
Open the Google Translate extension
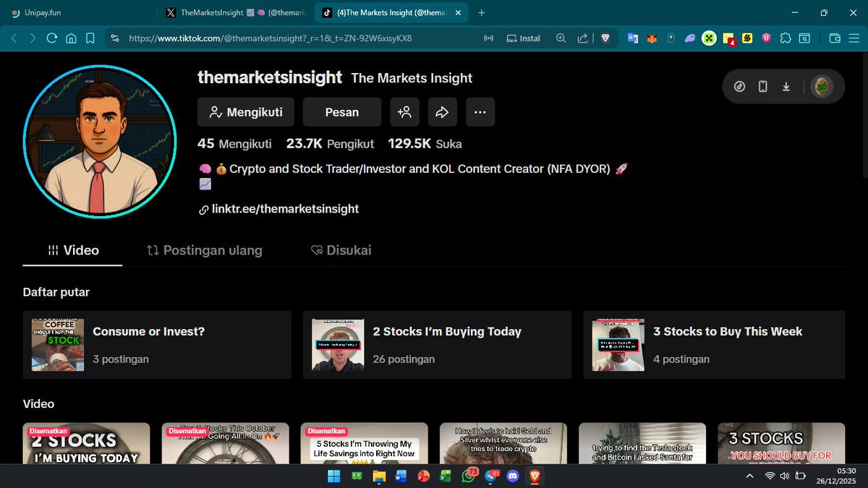click(x=633, y=38)
